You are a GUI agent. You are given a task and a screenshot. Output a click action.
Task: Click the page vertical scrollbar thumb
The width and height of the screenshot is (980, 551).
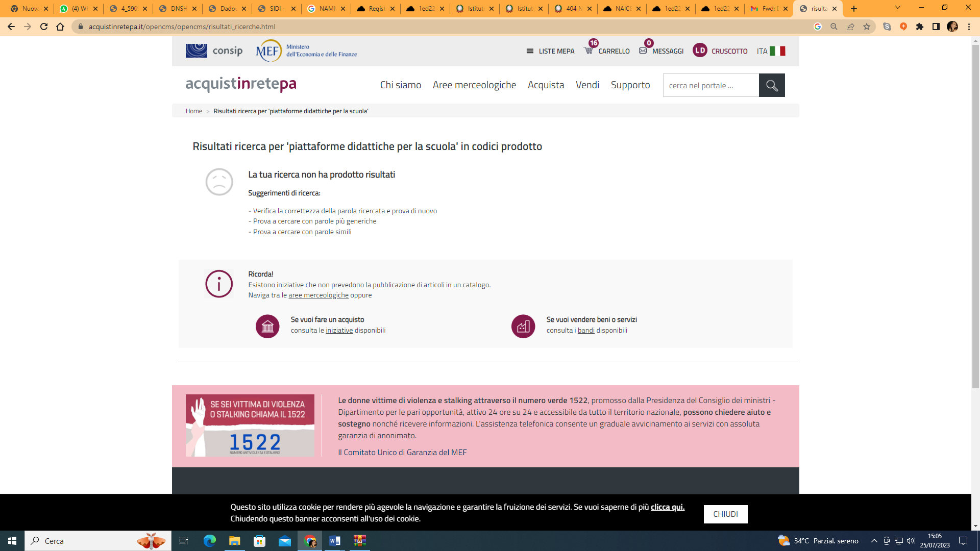tap(975, 214)
